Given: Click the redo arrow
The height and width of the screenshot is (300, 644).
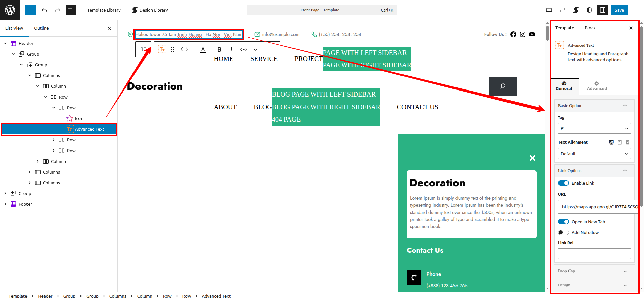Looking at the screenshot, I should click(x=58, y=10).
